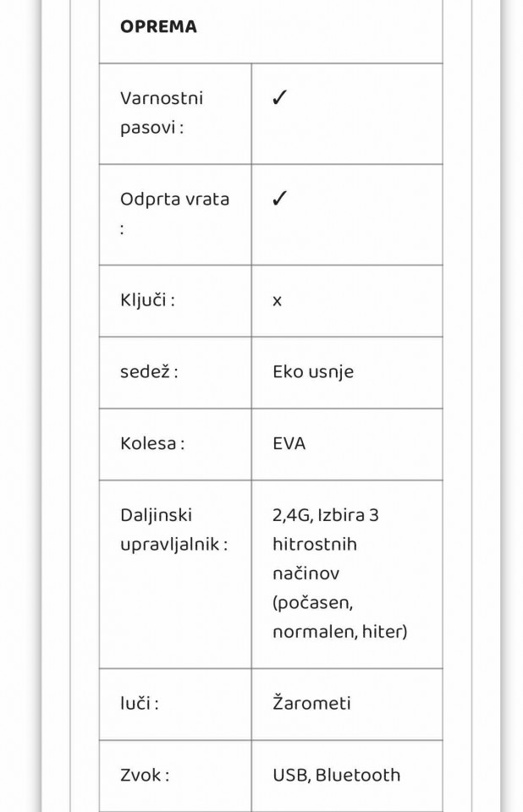The height and width of the screenshot is (812, 523).
Task: Click the Daljinski upravljalnik label
Action: pyautogui.click(x=173, y=529)
